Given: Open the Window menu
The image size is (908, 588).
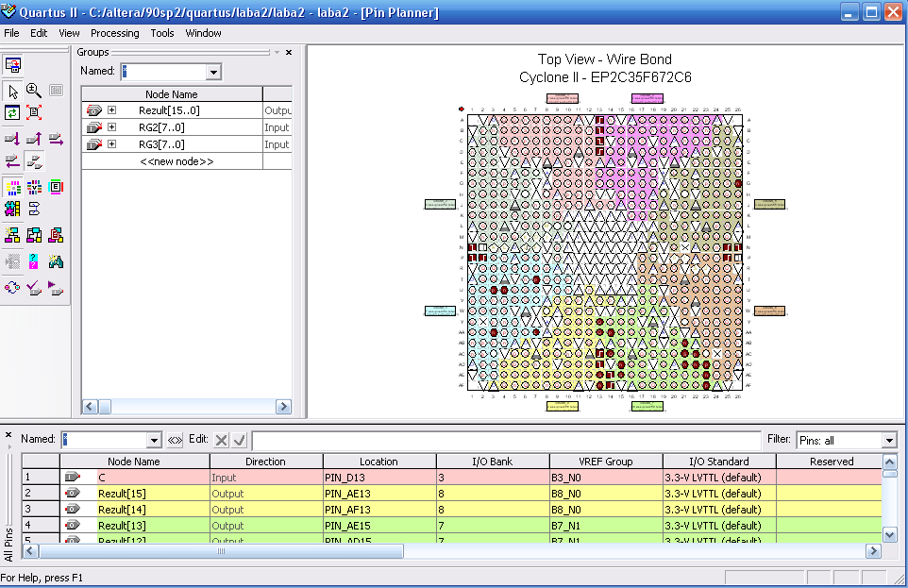Looking at the screenshot, I should point(203,33).
